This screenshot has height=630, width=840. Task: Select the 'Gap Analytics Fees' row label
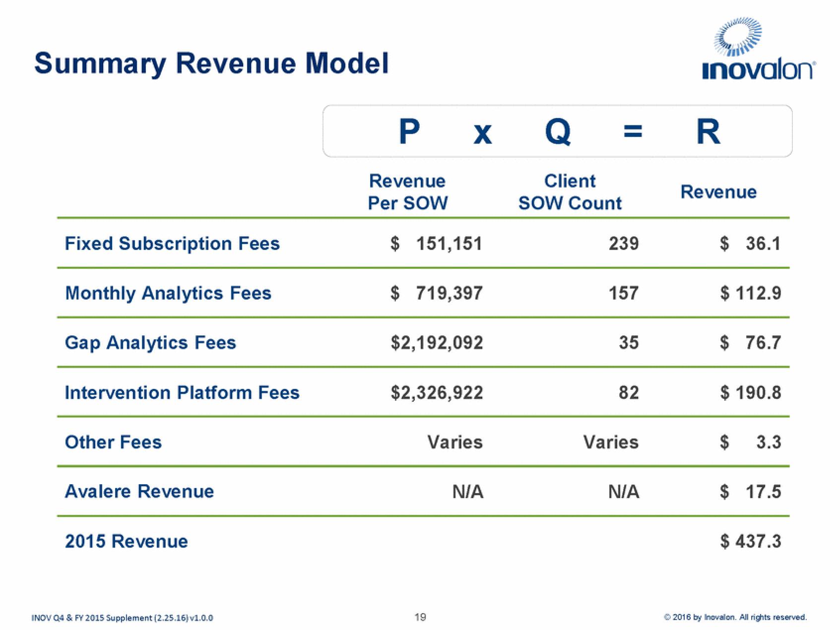click(x=150, y=343)
